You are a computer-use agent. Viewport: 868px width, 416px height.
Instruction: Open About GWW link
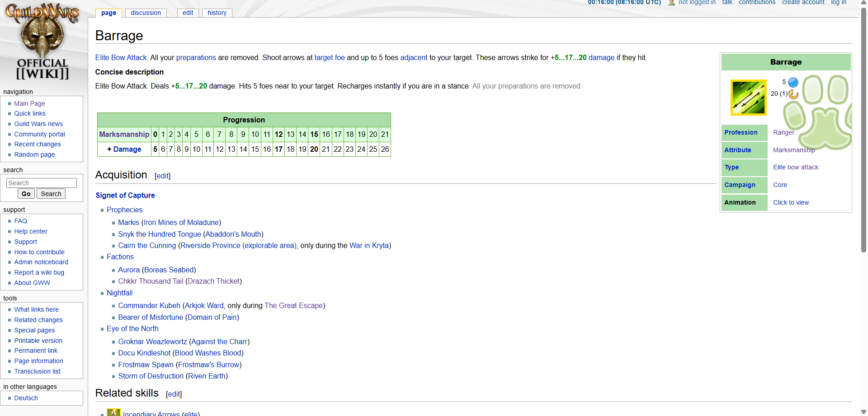coord(32,283)
